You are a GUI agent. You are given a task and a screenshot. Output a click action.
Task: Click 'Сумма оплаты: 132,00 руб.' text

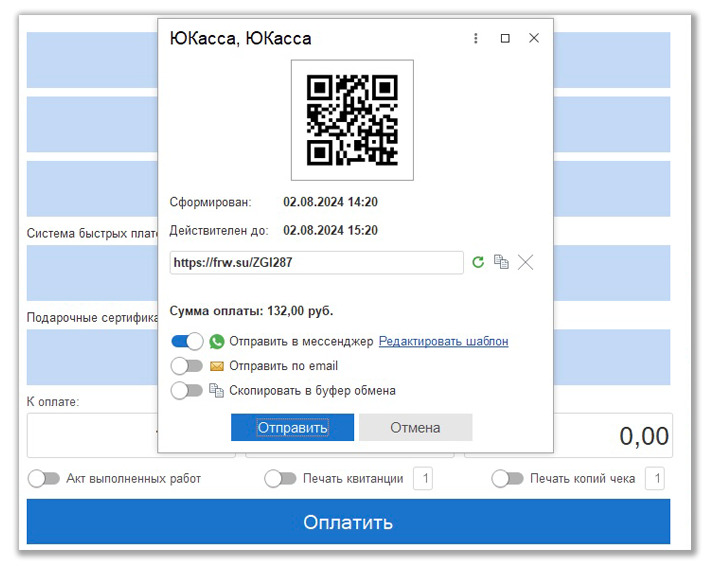(x=251, y=311)
